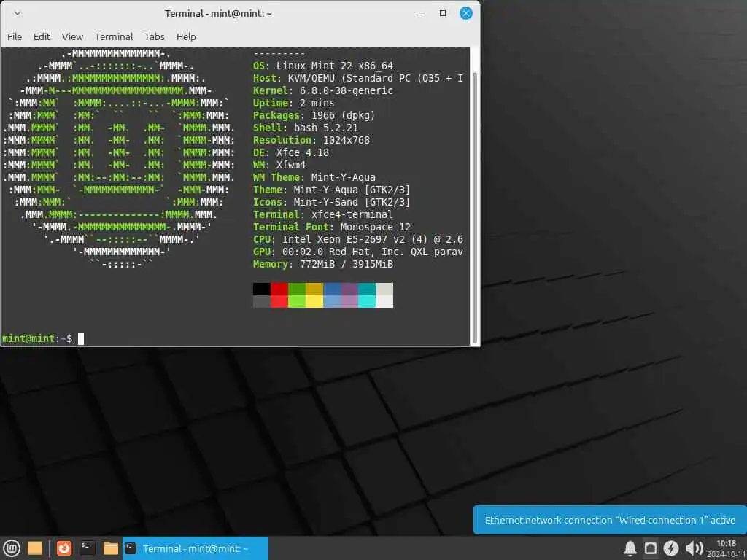Click the "Terminal: xfce4-terminal" line
The image size is (747, 560).
coord(323,214)
